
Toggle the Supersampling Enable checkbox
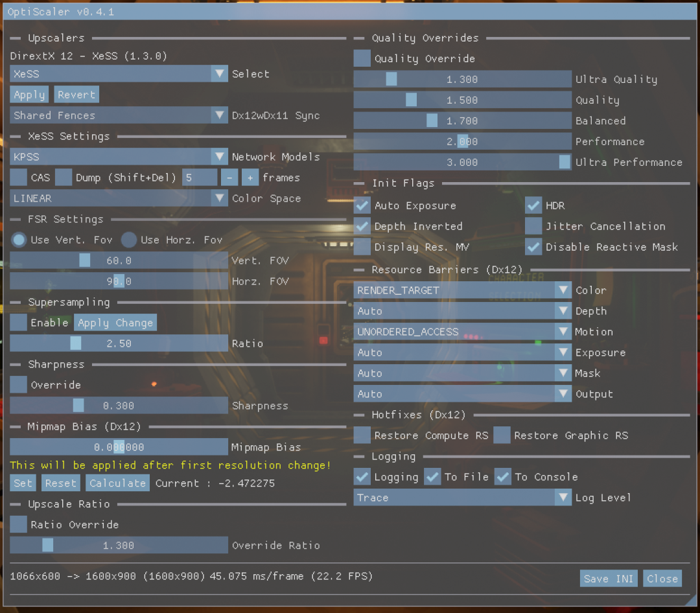coord(18,322)
